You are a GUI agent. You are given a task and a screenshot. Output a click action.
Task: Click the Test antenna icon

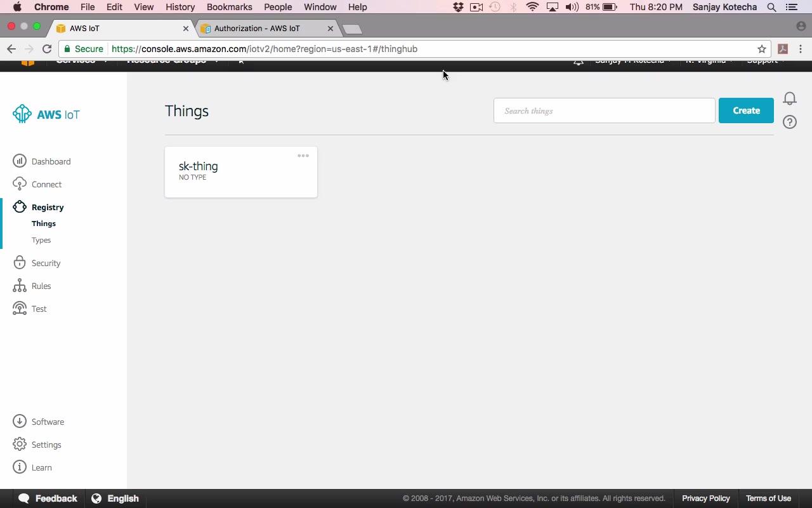pyautogui.click(x=20, y=309)
